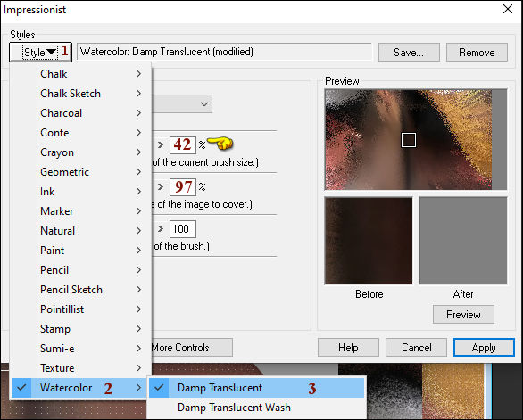Choose the Pencil Sketch category
The height and width of the screenshot is (420, 523).
[x=80, y=290]
